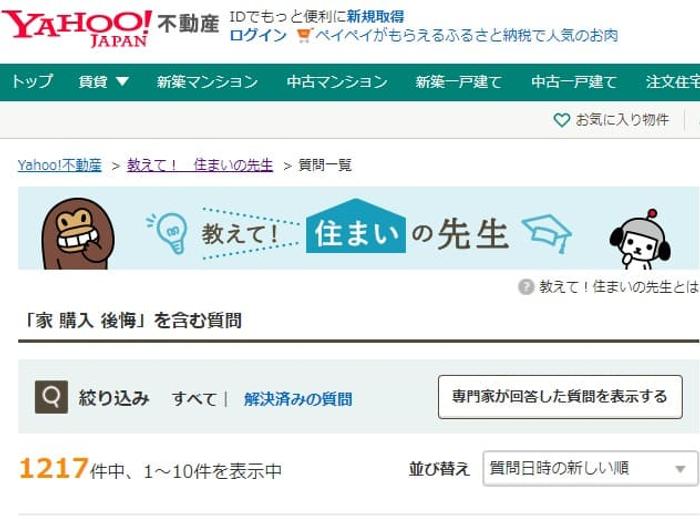The width and height of the screenshot is (700, 519).
Task: Click the Yahoo!不動産 breadcrumb link
Action: coord(60,165)
